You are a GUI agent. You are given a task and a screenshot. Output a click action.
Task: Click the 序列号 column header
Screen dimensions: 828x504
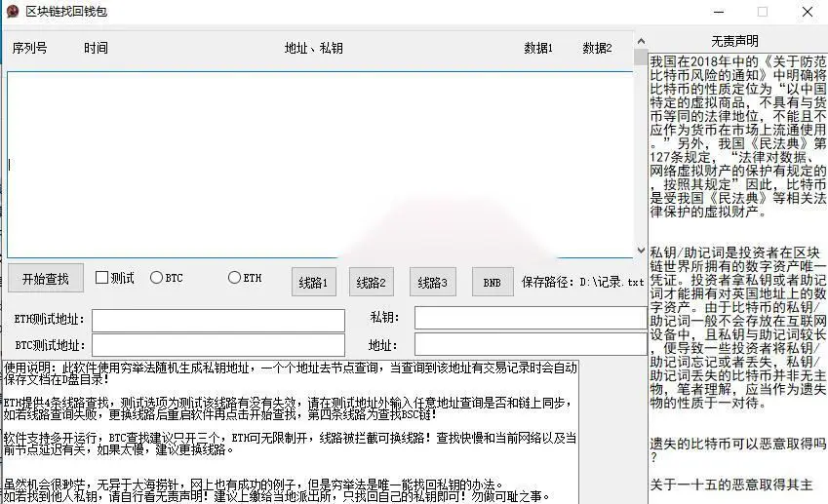click(x=29, y=48)
